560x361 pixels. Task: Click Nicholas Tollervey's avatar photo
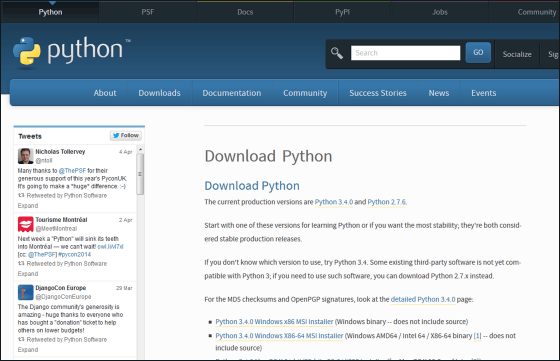click(x=25, y=156)
